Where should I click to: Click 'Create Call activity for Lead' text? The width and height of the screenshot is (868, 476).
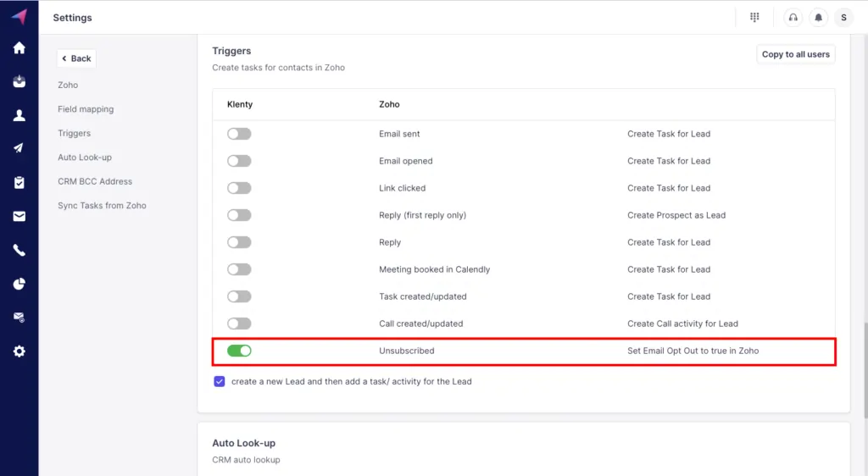pyautogui.click(x=682, y=324)
